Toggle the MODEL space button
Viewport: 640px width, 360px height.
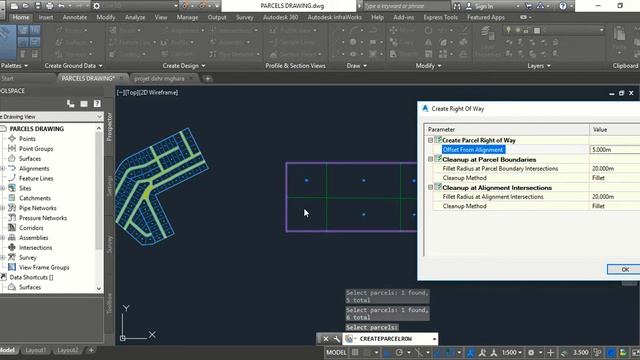click(x=336, y=352)
